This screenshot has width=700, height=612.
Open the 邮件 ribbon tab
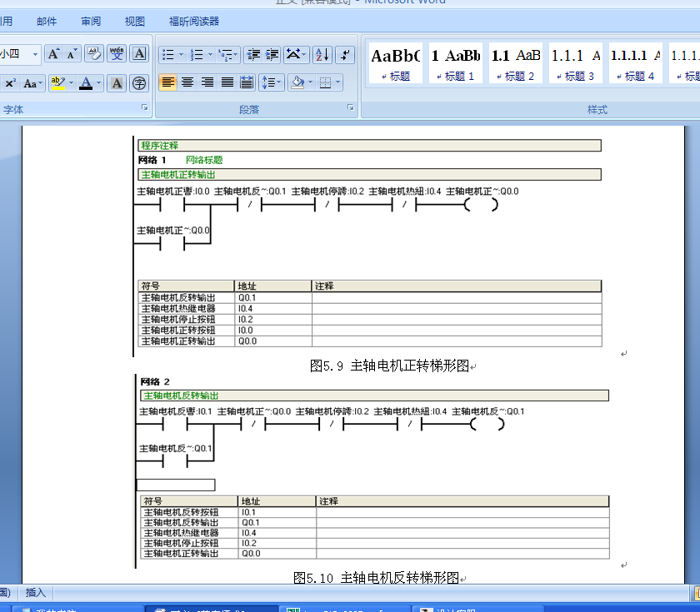[47, 22]
